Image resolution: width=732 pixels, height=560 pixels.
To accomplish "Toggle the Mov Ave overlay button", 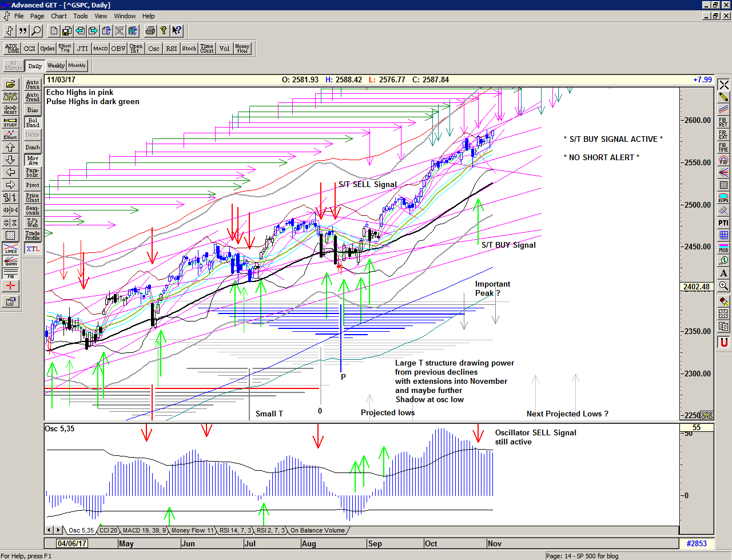I will tap(33, 160).
